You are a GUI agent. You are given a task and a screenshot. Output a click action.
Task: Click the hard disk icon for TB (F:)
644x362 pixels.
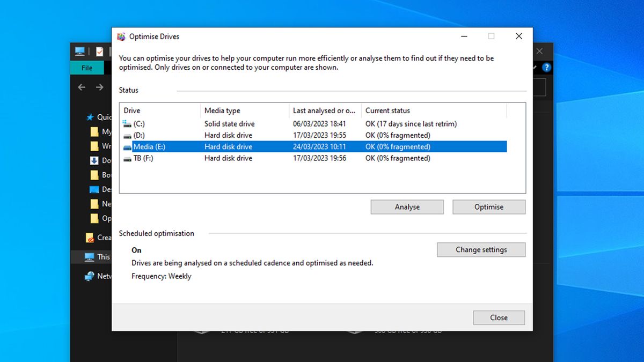[127, 158]
